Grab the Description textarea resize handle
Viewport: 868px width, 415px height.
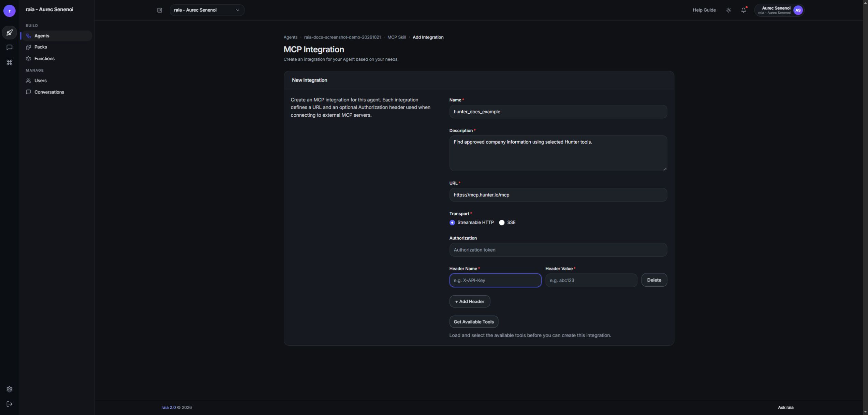[x=665, y=169]
